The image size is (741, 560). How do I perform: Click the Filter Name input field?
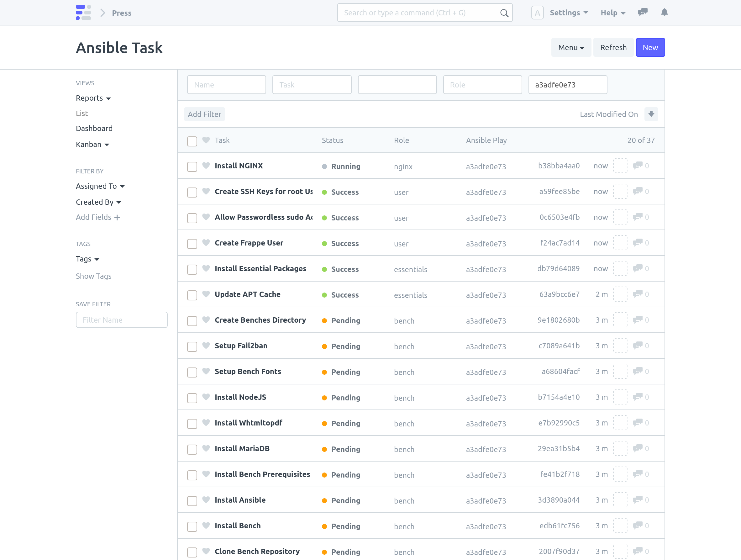click(x=121, y=320)
